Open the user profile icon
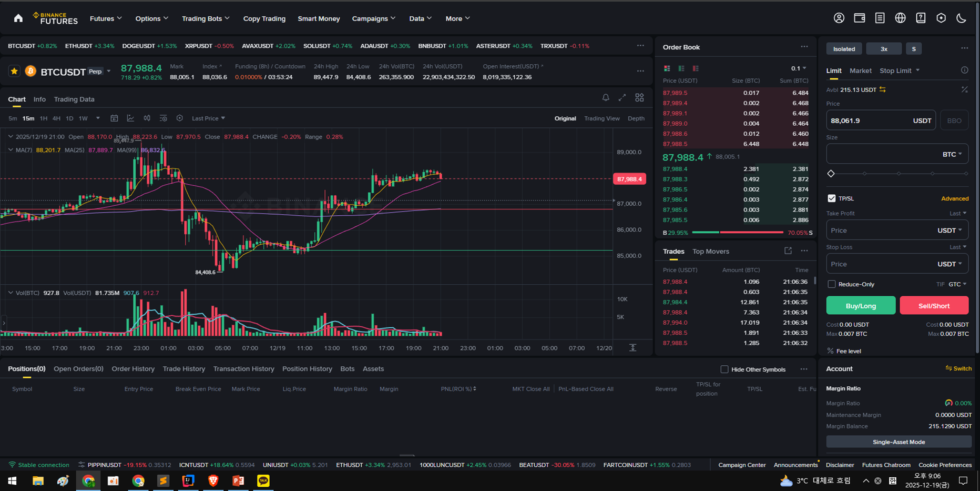This screenshot has width=980, height=491. pyautogui.click(x=839, y=18)
